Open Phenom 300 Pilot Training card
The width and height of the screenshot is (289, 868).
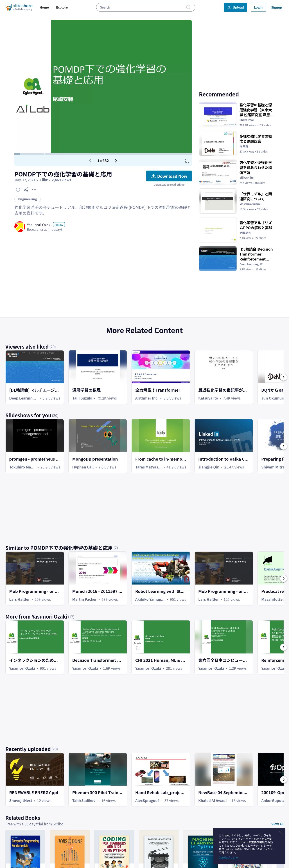point(97,780)
